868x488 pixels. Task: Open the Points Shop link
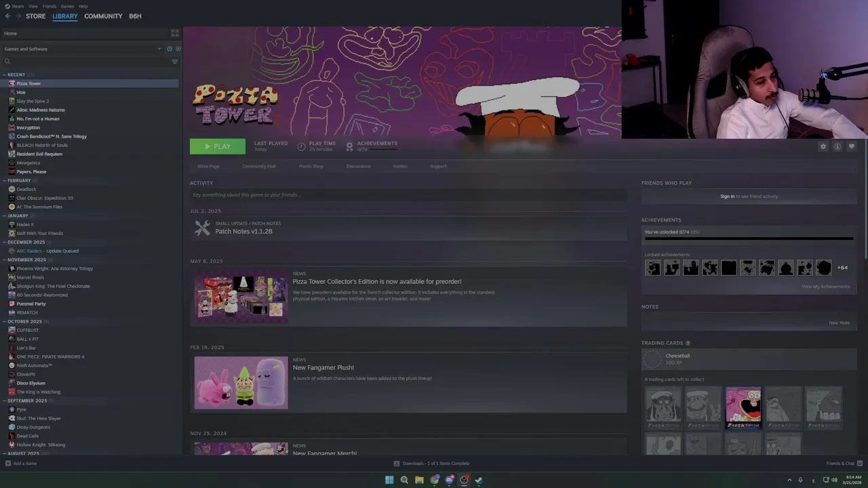pos(311,166)
